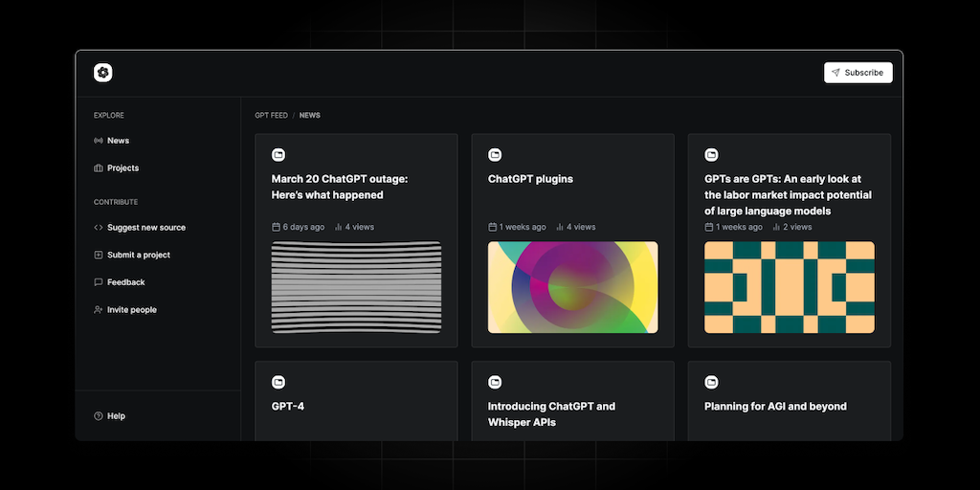The width and height of the screenshot is (980, 490).
Task: Select Suggest new source link
Action: (x=145, y=228)
